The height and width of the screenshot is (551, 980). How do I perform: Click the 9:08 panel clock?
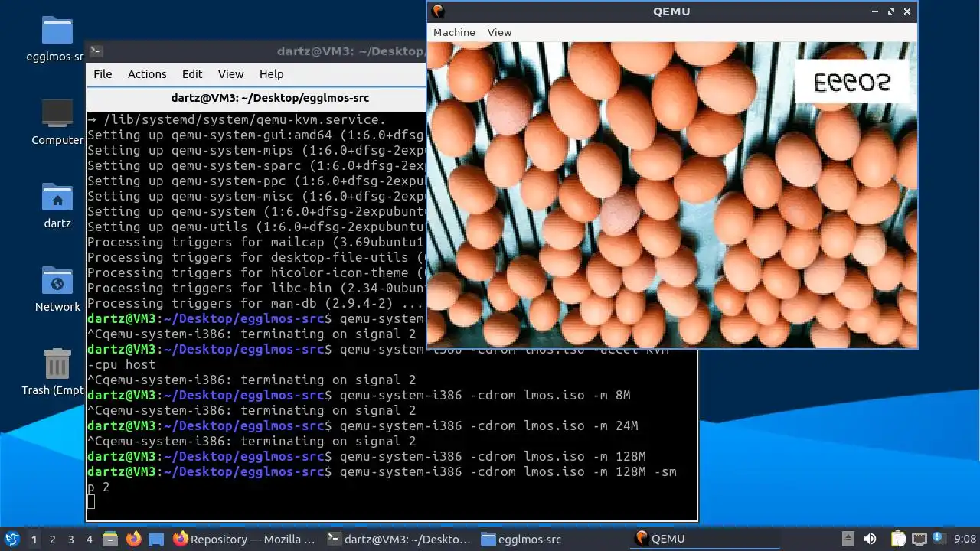(965, 539)
